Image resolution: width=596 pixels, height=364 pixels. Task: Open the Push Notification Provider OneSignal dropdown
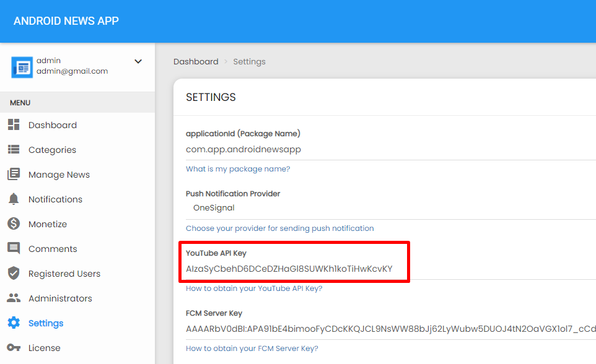point(391,208)
